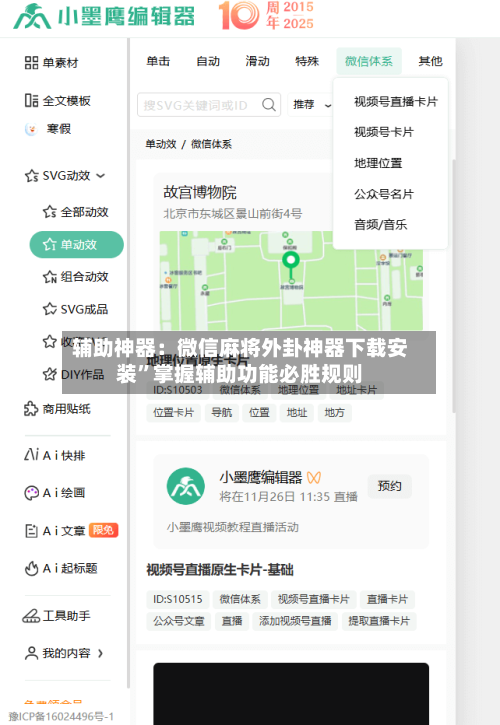Click the 预约 button on live card
This screenshot has width=500, height=725.
pyautogui.click(x=389, y=486)
